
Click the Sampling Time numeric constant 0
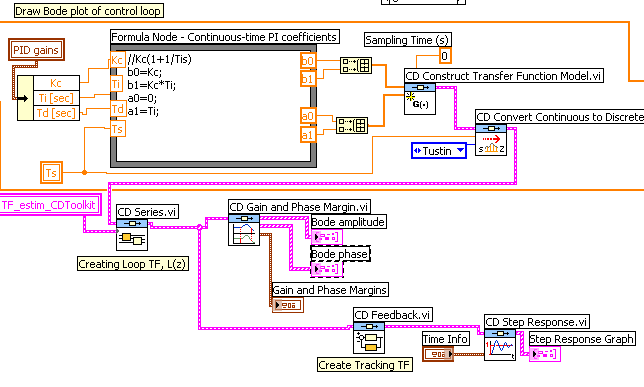pyautogui.click(x=445, y=55)
